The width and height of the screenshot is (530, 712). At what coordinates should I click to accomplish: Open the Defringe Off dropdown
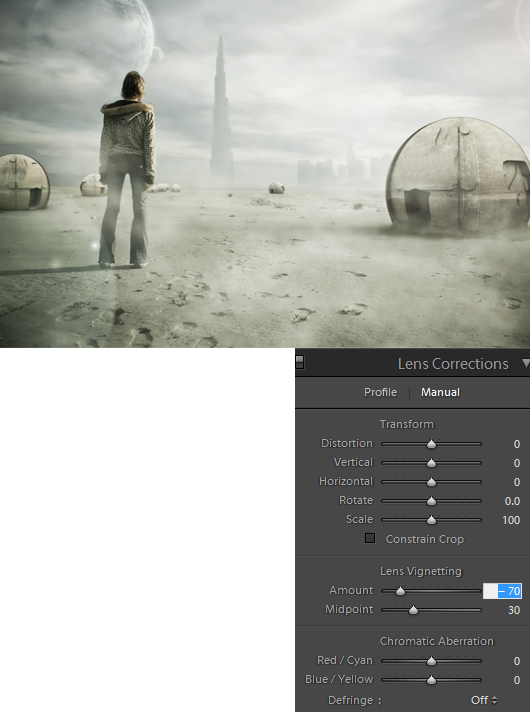[x=484, y=700]
